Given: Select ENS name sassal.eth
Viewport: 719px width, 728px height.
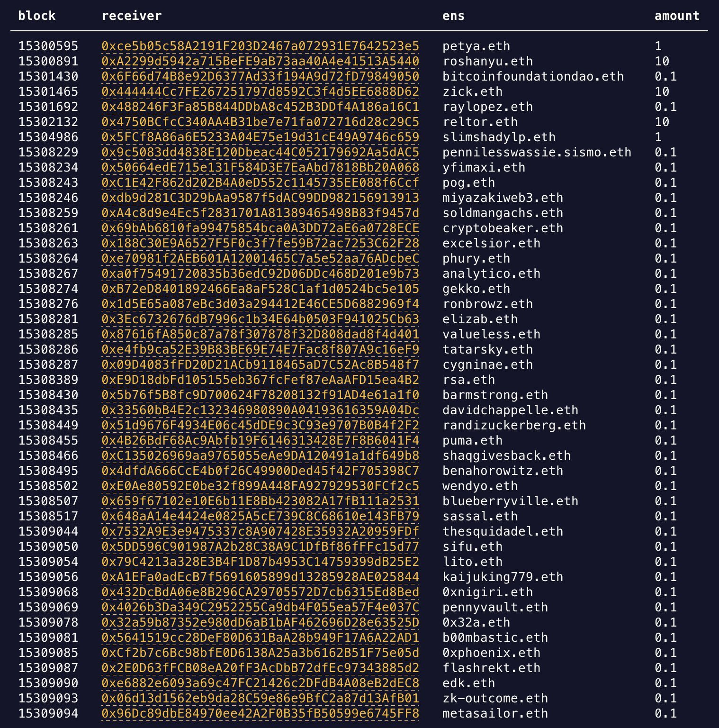Looking at the screenshot, I should 480,516.
